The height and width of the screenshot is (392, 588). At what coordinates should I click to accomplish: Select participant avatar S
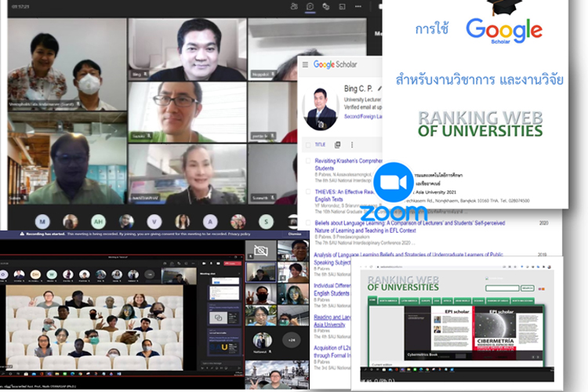tap(266, 222)
